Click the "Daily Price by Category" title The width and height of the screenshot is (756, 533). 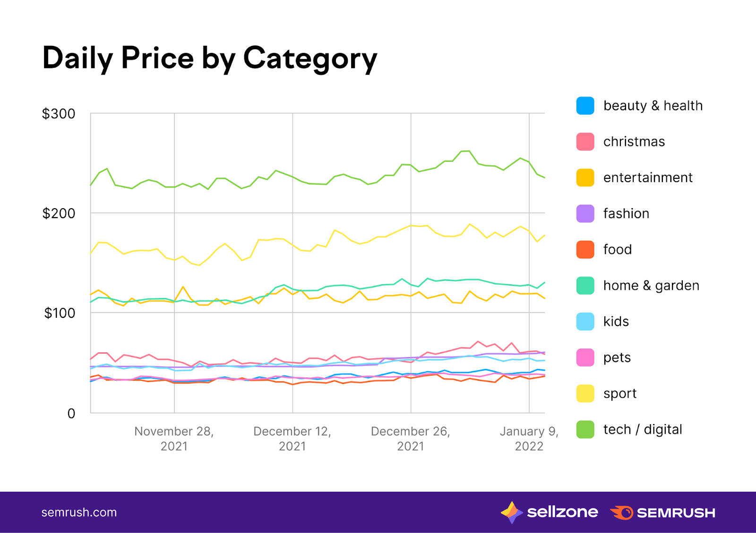[210, 58]
